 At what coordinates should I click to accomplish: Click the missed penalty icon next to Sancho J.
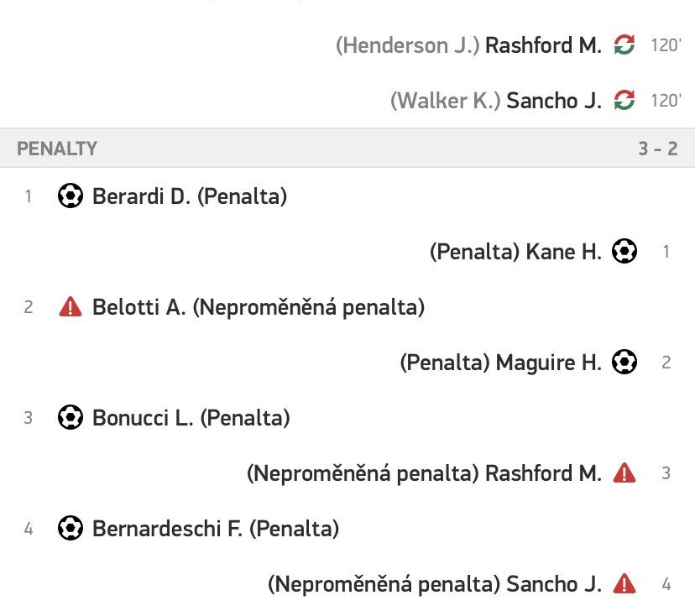(x=624, y=583)
